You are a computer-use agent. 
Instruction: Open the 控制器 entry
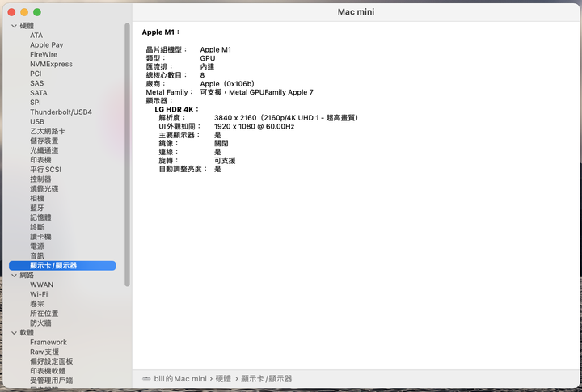coord(40,179)
